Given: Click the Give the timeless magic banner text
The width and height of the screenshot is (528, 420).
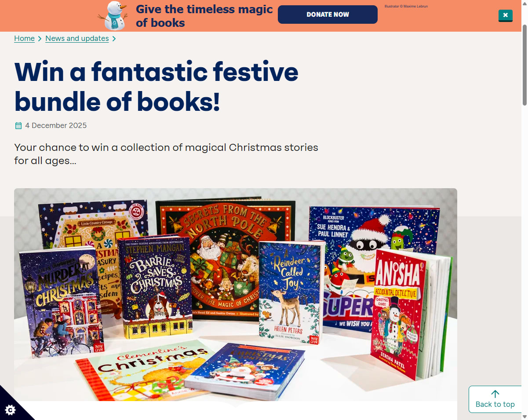Looking at the screenshot, I should click(204, 16).
